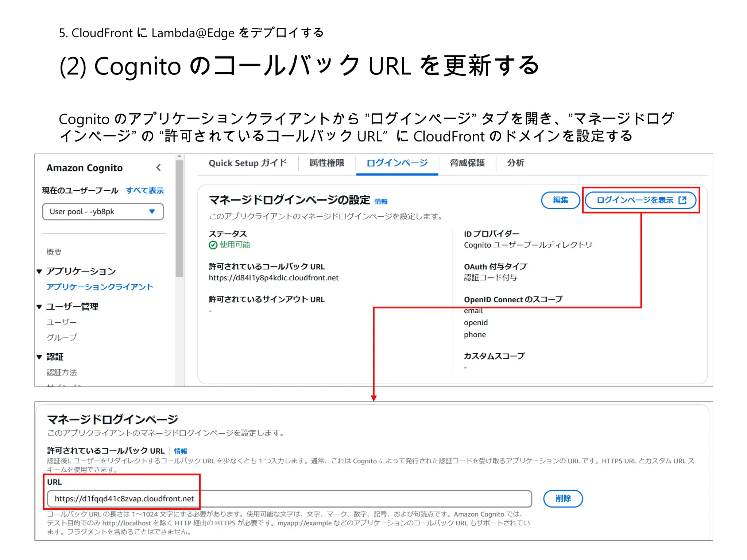Switch to 属性権限 tab
Screen dimensions: 747x560
[x=327, y=163]
